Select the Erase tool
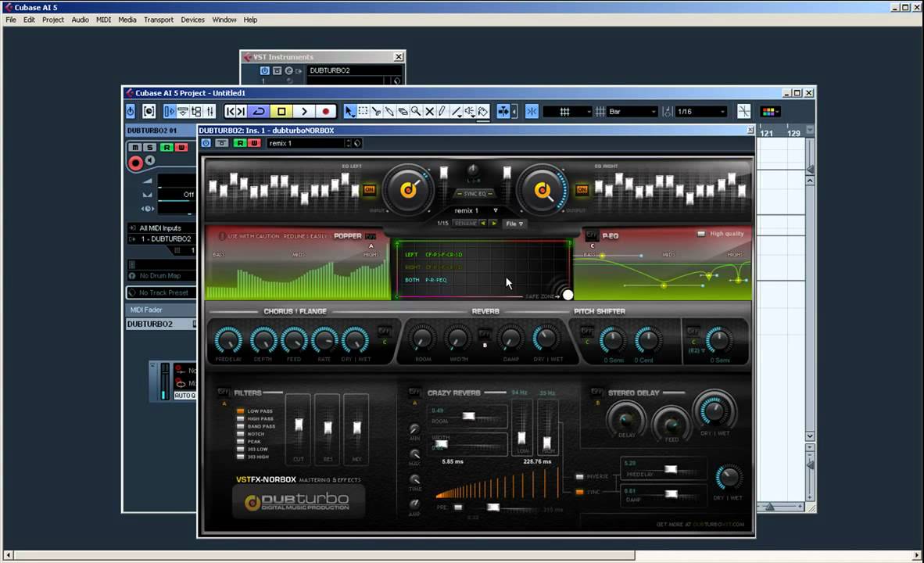Screen dimensions: 924x563 coord(403,111)
